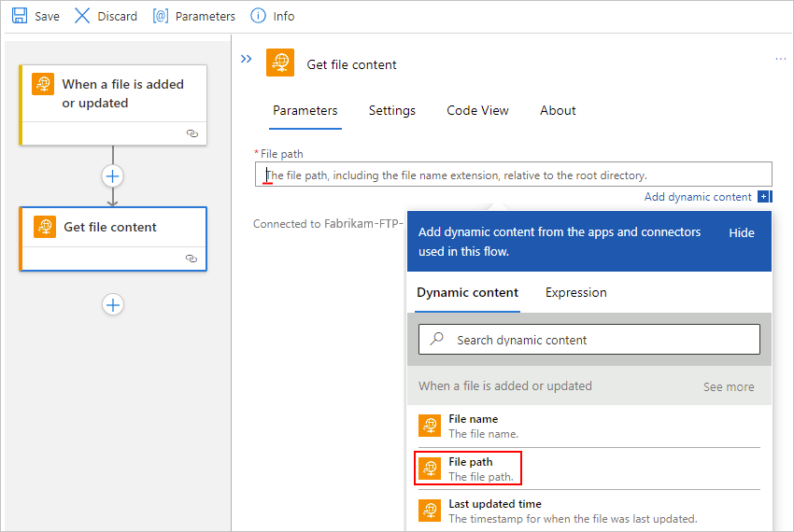Switch to the Code View tab
Screen dimensions: 794x532
point(477,110)
